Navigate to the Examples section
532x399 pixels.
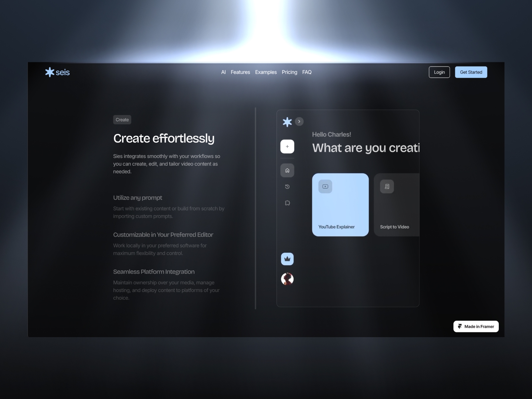click(266, 72)
